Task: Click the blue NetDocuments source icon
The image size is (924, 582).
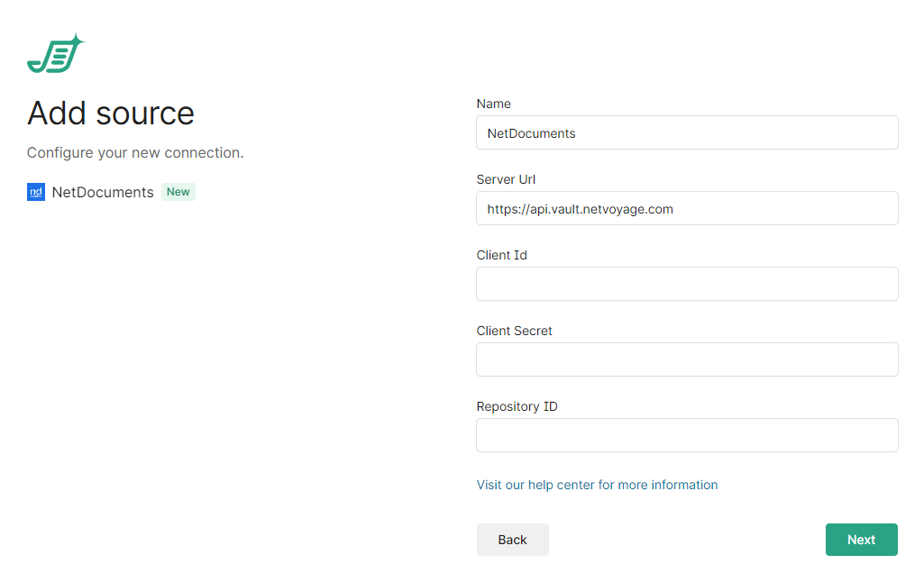Action: tap(36, 192)
